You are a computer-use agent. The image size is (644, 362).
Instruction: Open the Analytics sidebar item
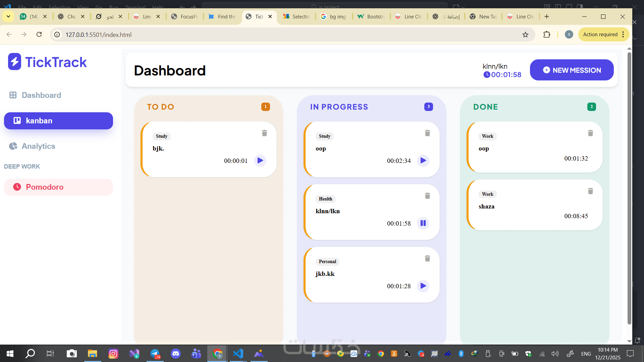coord(38,146)
